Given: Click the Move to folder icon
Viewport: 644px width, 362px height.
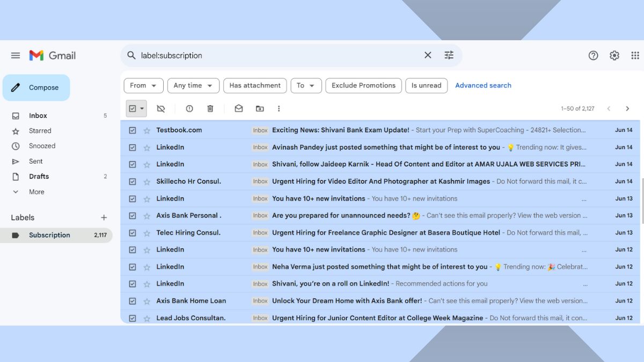Looking at the screenshot, I should pyautogui.click(x=260, y=108).
